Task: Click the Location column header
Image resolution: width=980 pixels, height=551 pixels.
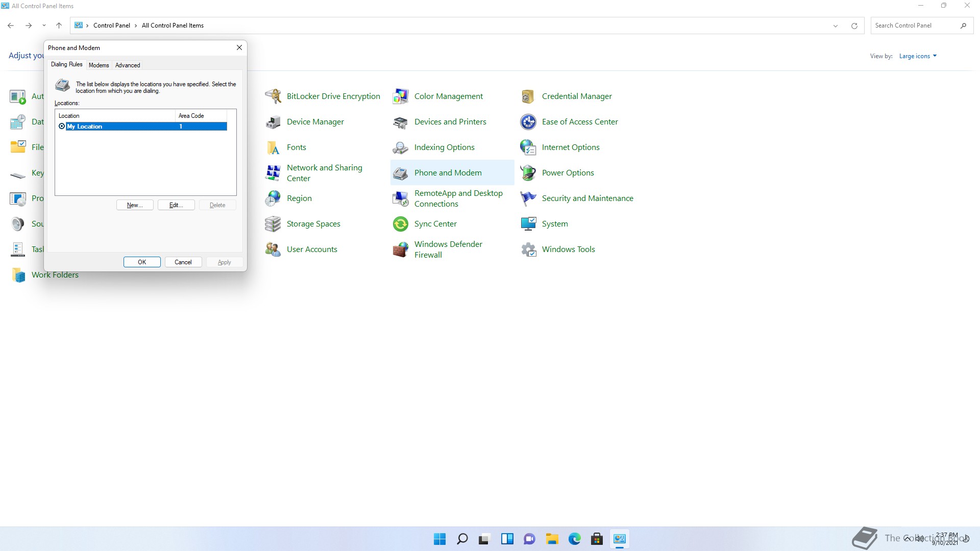Action: coord(115,116)
